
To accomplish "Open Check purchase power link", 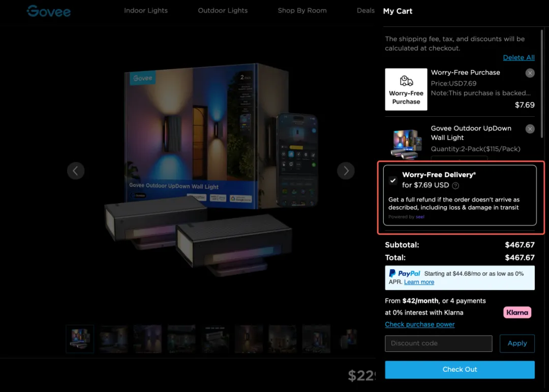I will [x=419, y=324].
